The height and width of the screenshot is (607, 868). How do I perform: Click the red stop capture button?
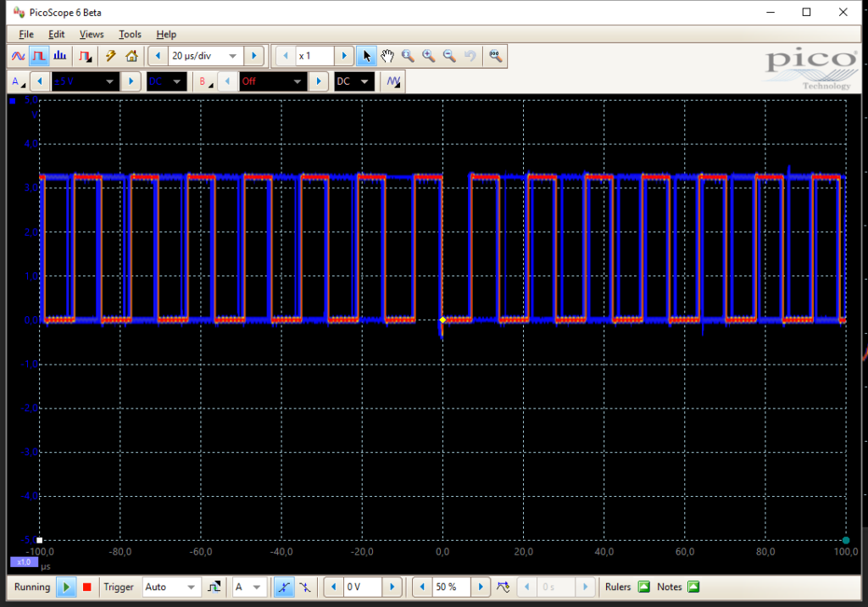pyautogui.click(x=87, y=587)
